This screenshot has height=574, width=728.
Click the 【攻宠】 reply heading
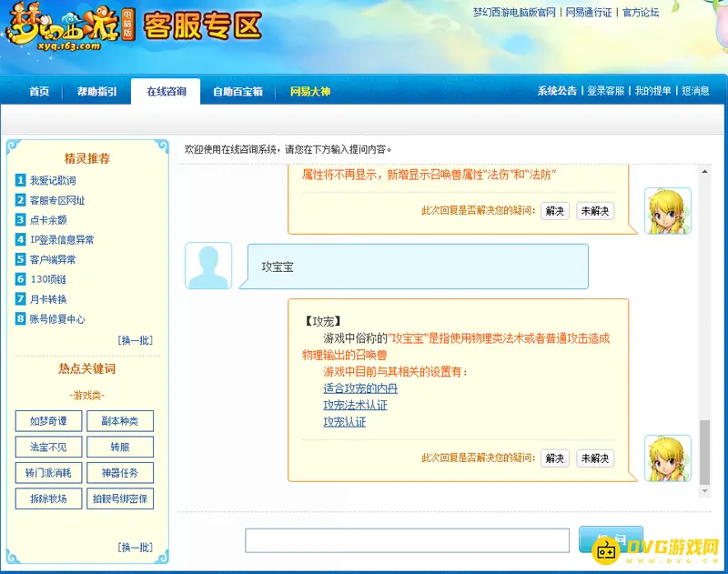[x=323, y=321]
